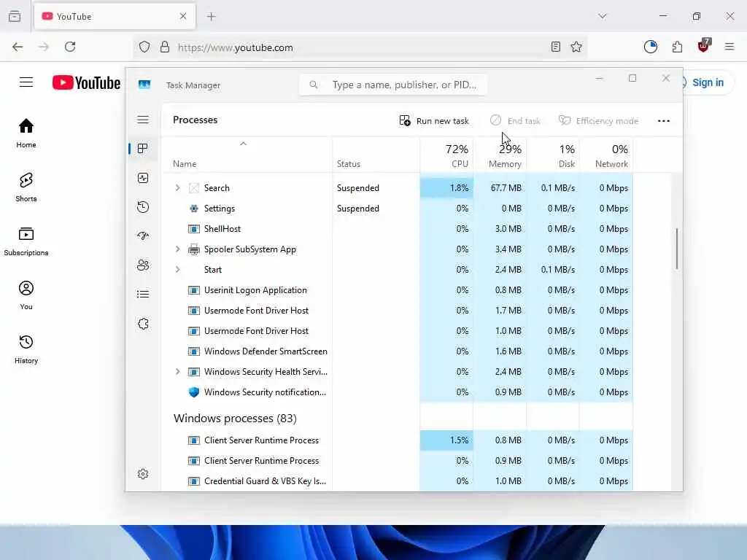Image resolution: width=747 pixels, height=560 pixels.
Task: Collapse column sort arrow above Name
Action: [x=243, y=144]
